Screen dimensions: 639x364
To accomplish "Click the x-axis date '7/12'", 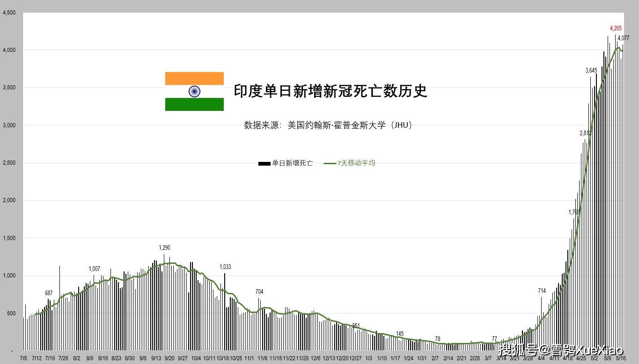I will [37, 358].
